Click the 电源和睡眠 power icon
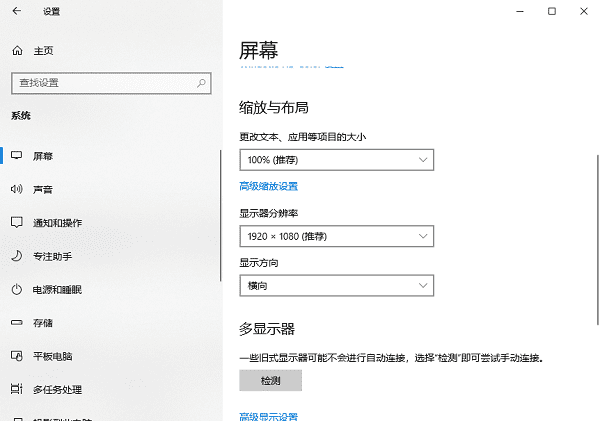600x421 pixels. click(x=16, y=289)
